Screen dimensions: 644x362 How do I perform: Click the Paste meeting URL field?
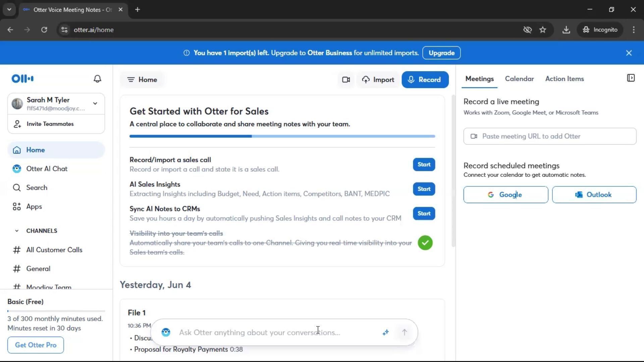point(549,136)
